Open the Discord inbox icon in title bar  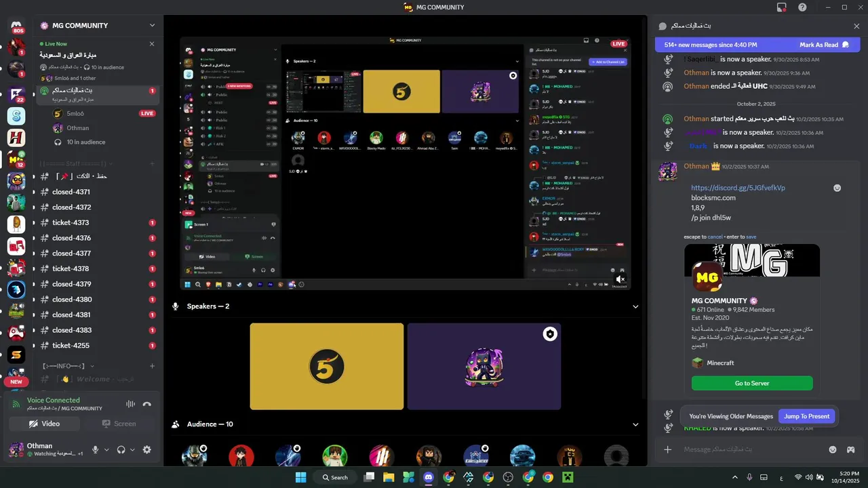pos(782,7)
